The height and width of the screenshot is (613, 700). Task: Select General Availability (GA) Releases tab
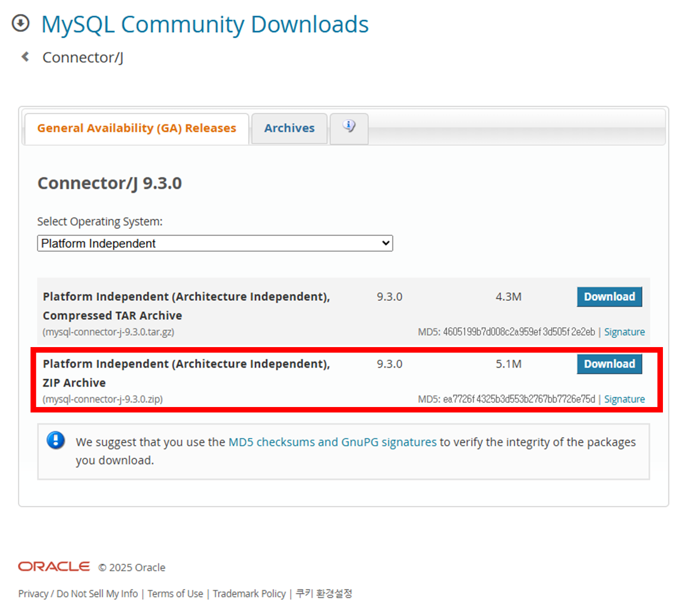coord(137,128)
